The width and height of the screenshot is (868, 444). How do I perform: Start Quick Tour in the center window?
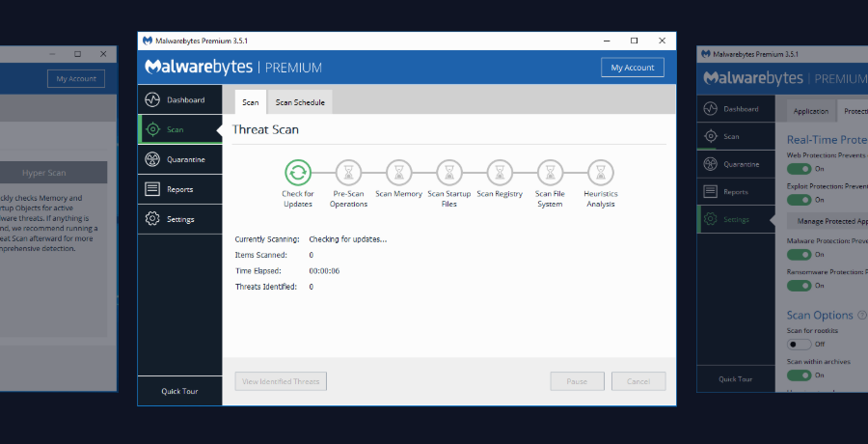(179, 391)
